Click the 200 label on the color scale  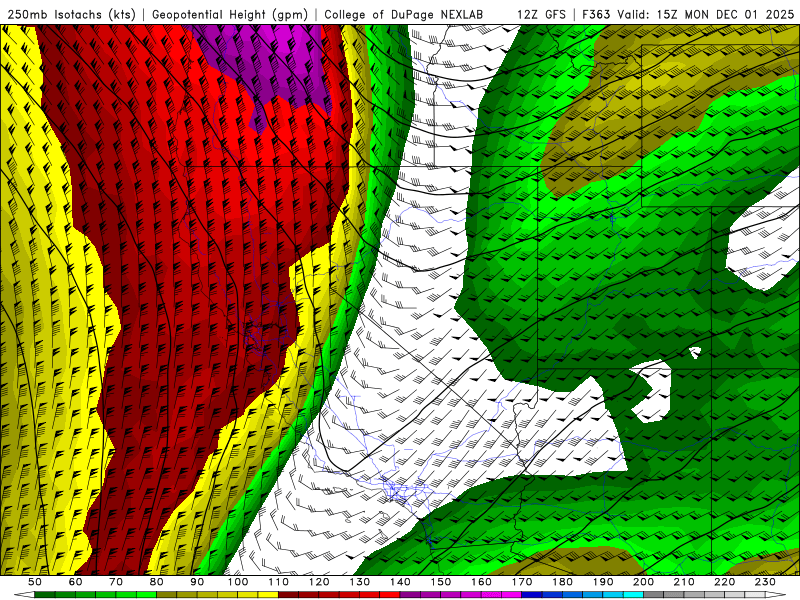(643, 582)
